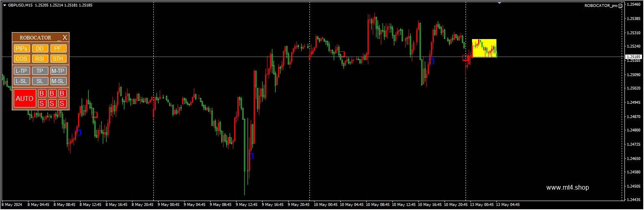Click the M-TP button
The height and width of the screenshot is (210, 644).
coord(58,71)
